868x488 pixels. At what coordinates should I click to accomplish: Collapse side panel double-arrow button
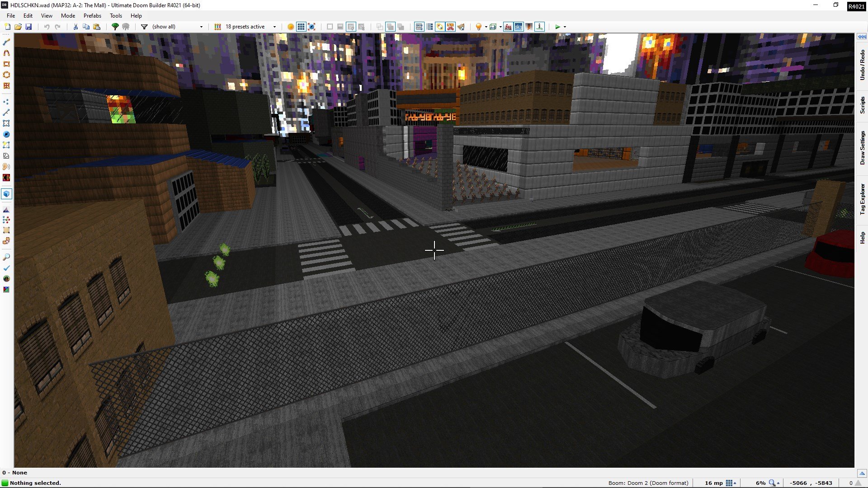(x=862, y=37)
